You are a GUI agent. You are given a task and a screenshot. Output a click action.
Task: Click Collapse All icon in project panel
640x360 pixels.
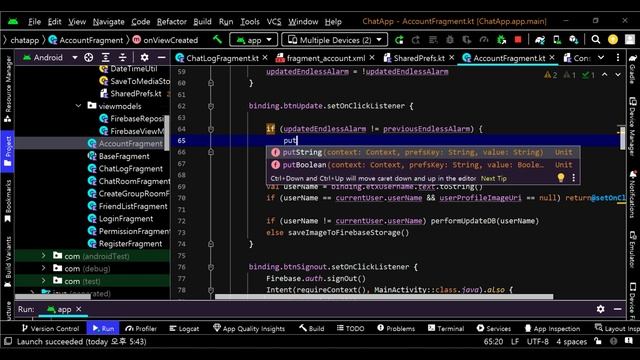tap(122, 58)
